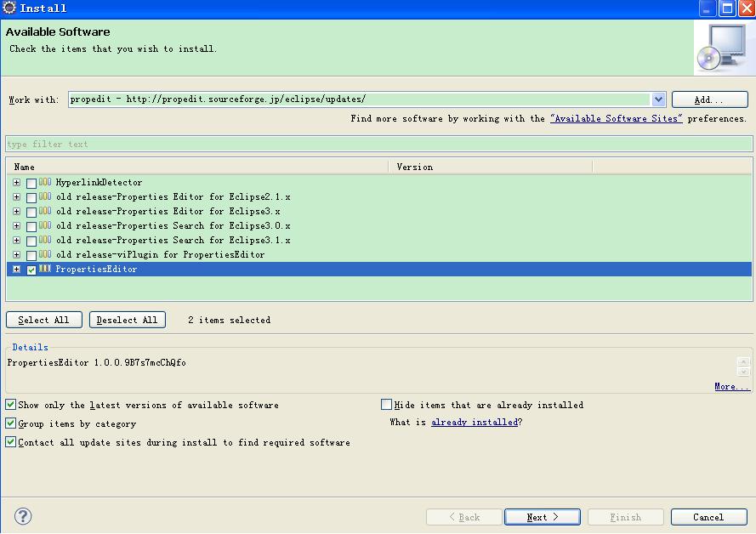
Task: Expand old release-viPlugin for PropertiesEditor node
Action: tap(16, 255)
